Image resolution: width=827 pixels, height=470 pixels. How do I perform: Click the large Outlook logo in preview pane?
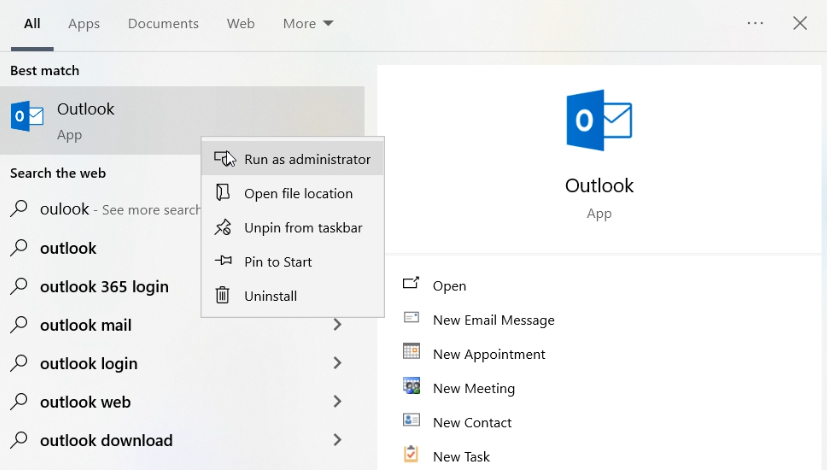599,120
